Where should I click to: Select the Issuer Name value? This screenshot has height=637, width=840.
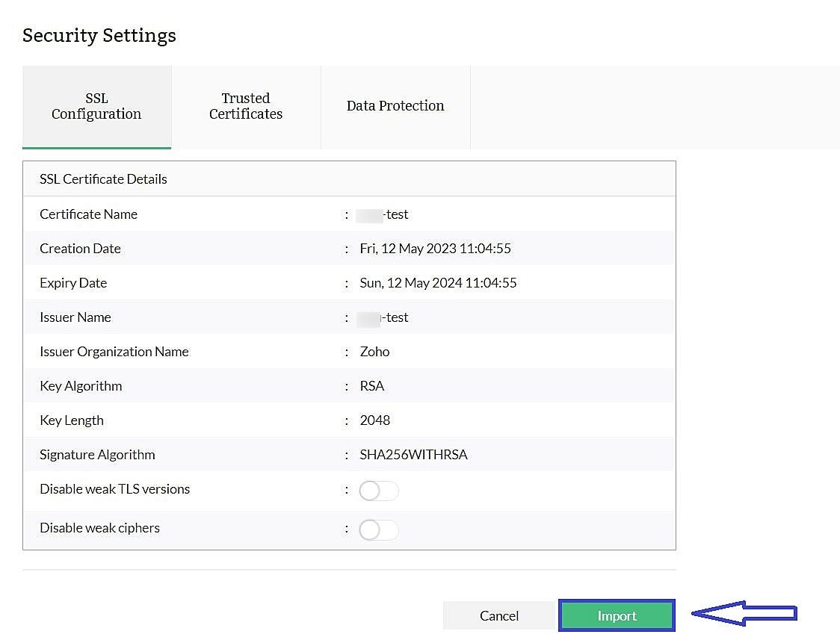point(384,317)
